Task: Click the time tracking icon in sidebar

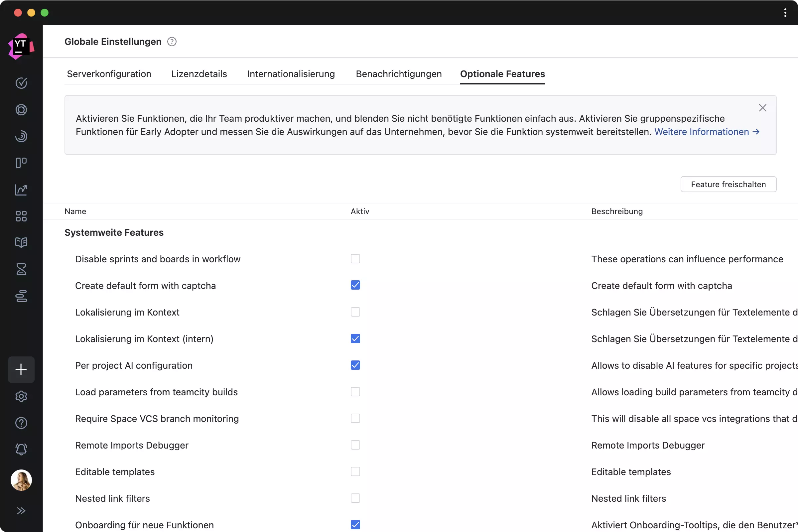Action: click(21, 270)
